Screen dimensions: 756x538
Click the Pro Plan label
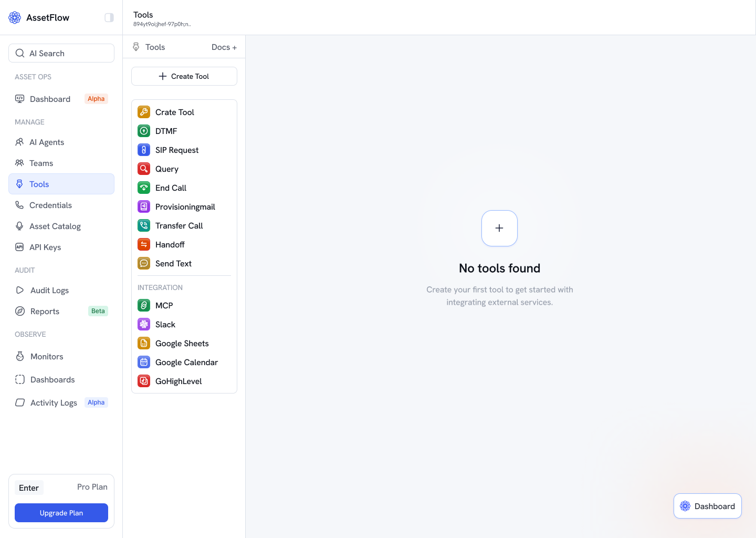[92, 487]
